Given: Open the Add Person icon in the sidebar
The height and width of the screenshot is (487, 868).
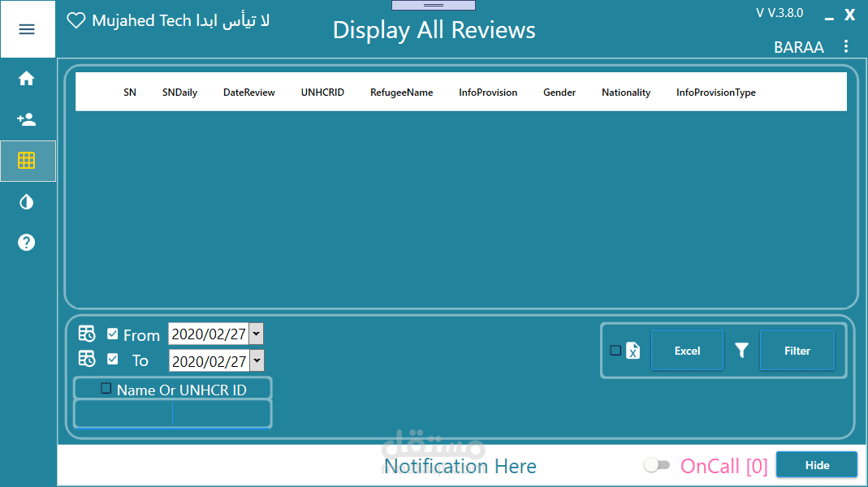Looking at the screenshot, I should point(27,119).
